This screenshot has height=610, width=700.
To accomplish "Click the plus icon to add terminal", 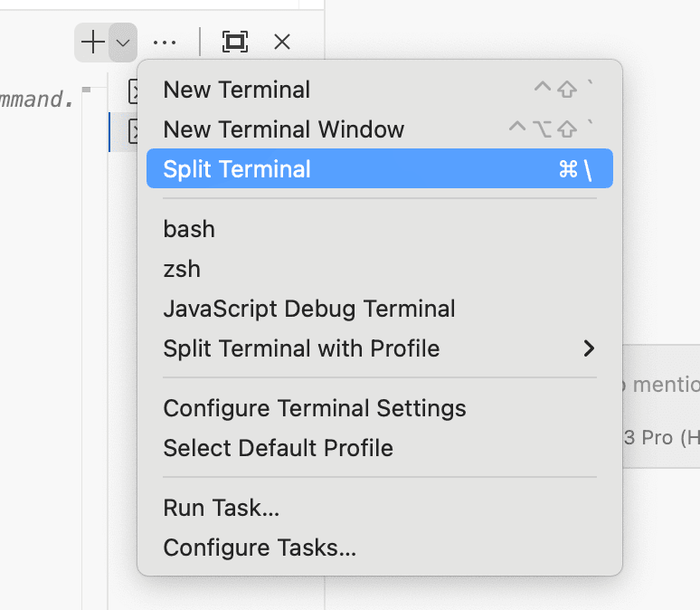I will [93, 43].
